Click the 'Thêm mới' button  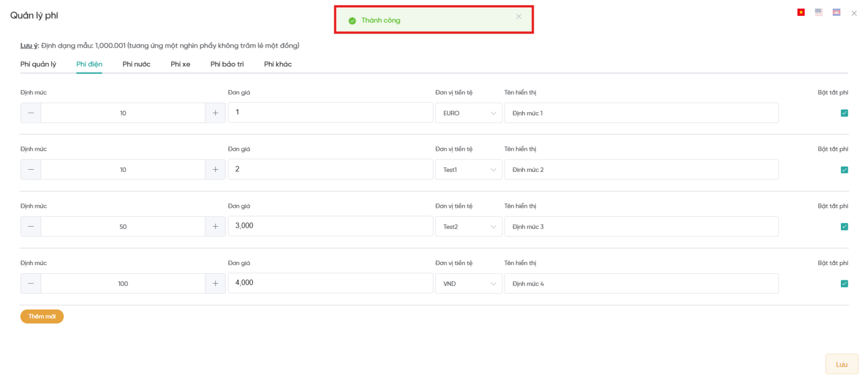42,317
